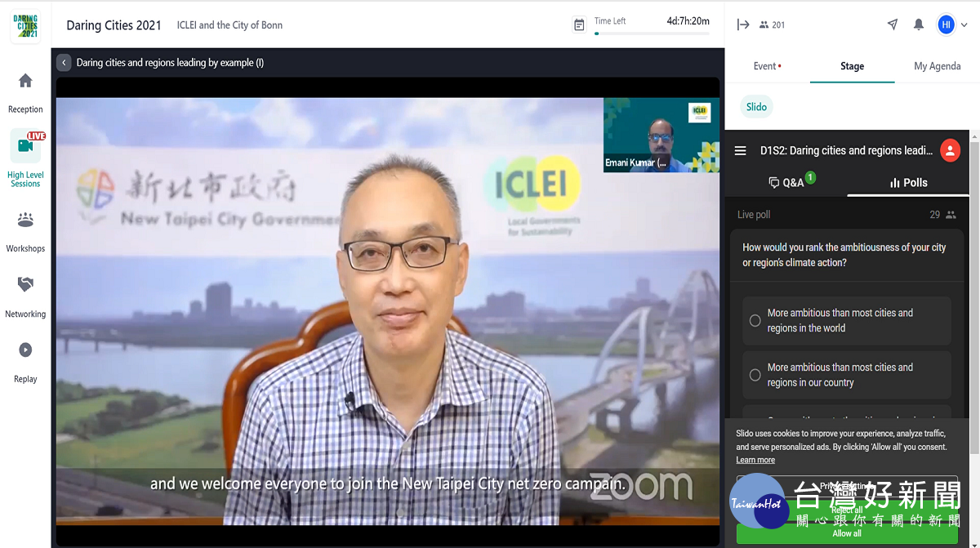Screen dimensions: 980x548
Task: Go to Workshops section icon
Action: [25, 220]
